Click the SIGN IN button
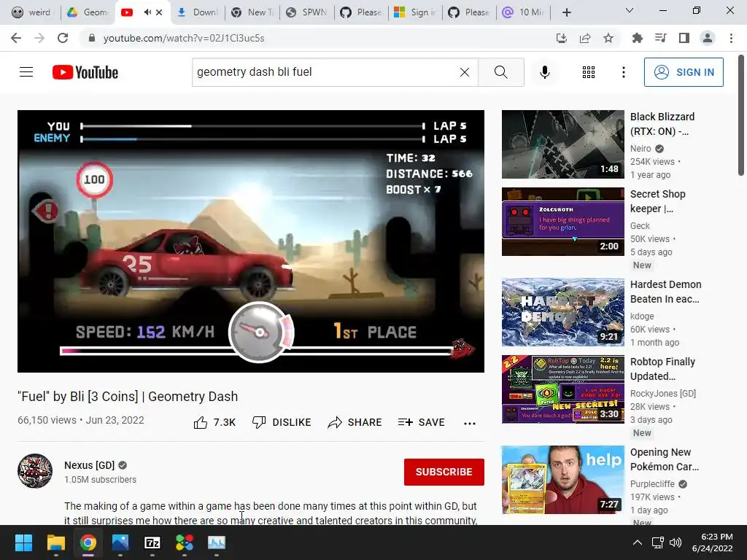Image resolution: width=747 pixels, height=560 pixels. pos(684,72)
